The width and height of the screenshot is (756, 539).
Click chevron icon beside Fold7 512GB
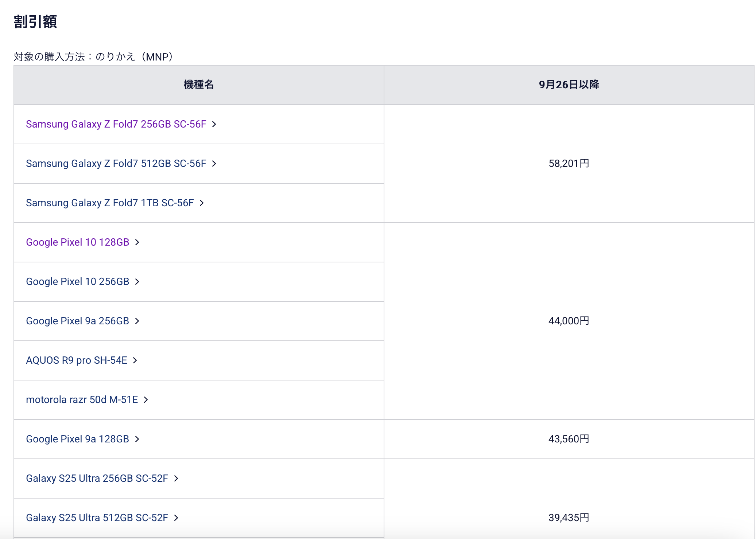coord(214,164)
